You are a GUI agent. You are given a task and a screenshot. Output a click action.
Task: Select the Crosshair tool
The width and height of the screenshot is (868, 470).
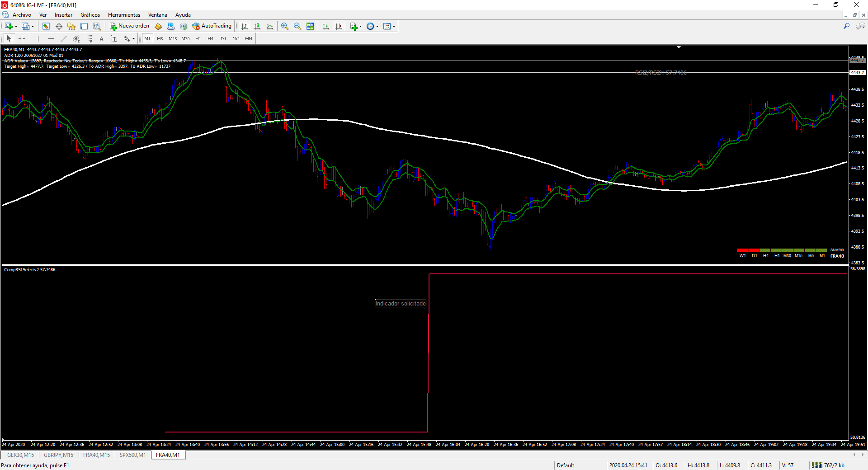tap(22, 38)
